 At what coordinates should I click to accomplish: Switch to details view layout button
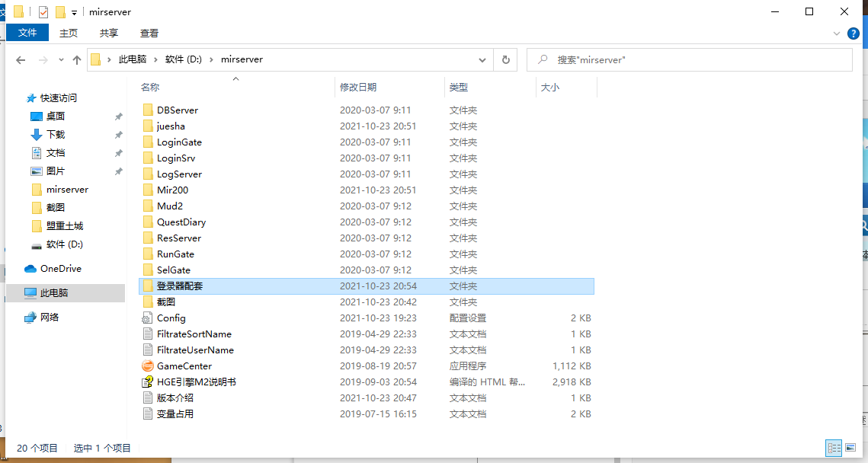point(834,449)
